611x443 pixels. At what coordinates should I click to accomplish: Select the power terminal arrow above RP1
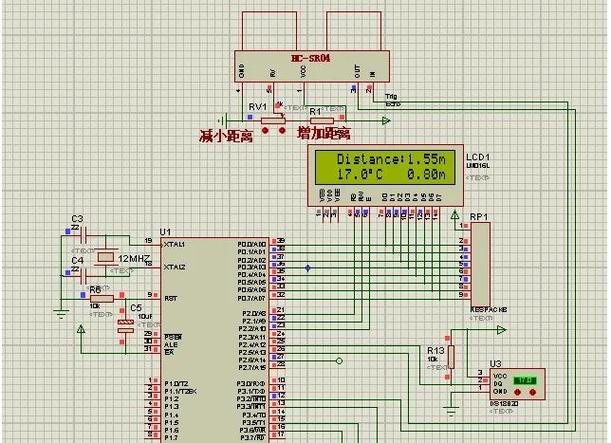[x=455, y=214]
